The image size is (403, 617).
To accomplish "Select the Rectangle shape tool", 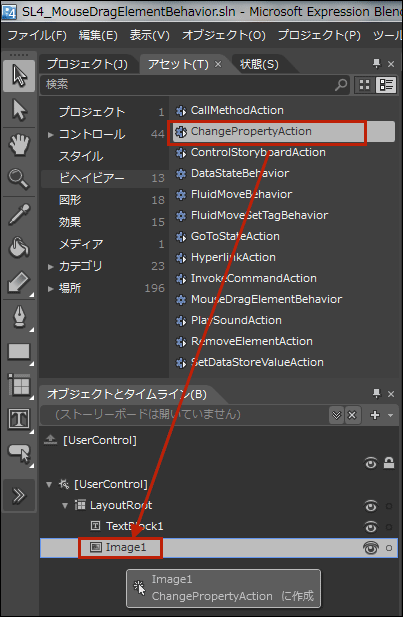I will tap(19, 352).
